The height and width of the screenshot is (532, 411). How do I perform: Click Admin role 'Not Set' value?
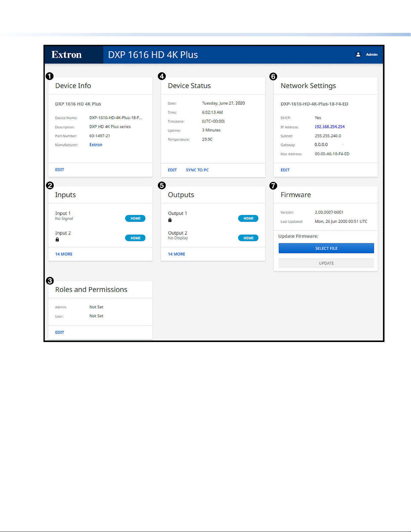tap(96, 307)
